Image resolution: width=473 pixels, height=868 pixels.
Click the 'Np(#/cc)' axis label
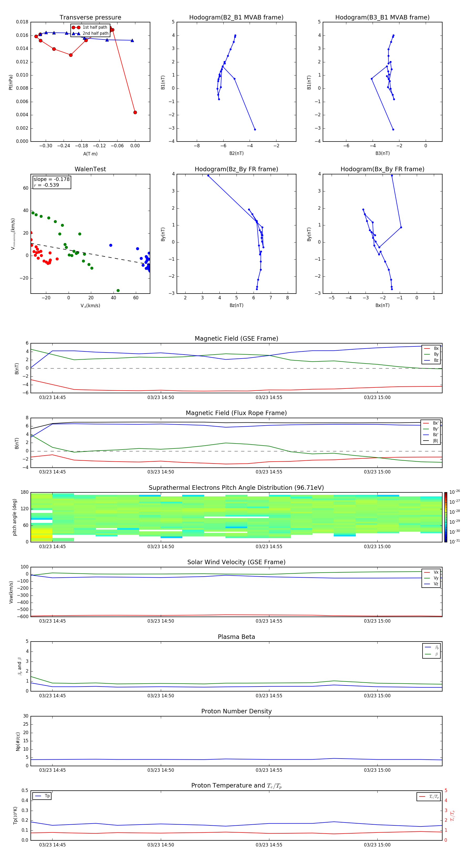tap(18, 741)
